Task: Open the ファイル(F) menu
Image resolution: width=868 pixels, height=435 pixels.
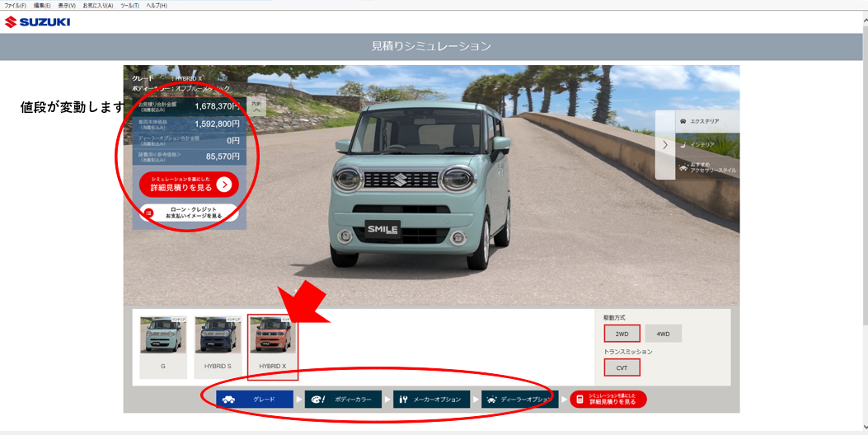Action: click(x=16, y=6)
